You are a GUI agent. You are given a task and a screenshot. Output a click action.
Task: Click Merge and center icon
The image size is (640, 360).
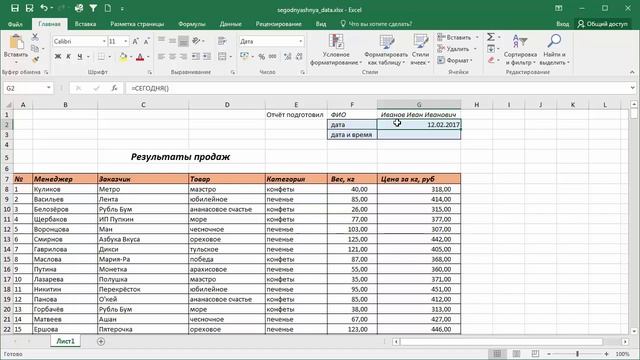(x=222, y=57)
